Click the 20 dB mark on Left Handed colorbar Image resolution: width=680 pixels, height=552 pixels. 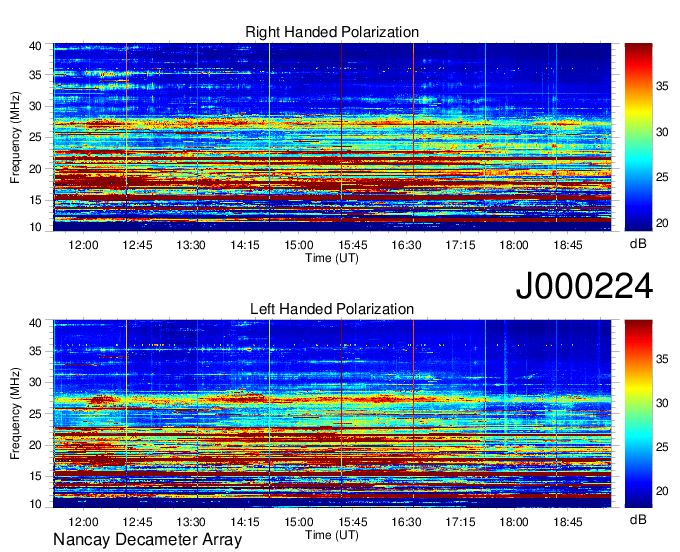click(662, 491)
